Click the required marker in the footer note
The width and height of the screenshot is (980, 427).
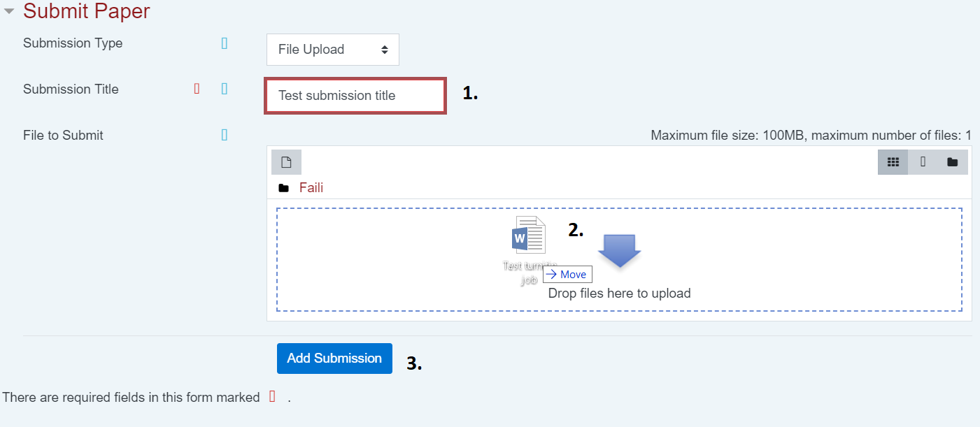(273, 397)
